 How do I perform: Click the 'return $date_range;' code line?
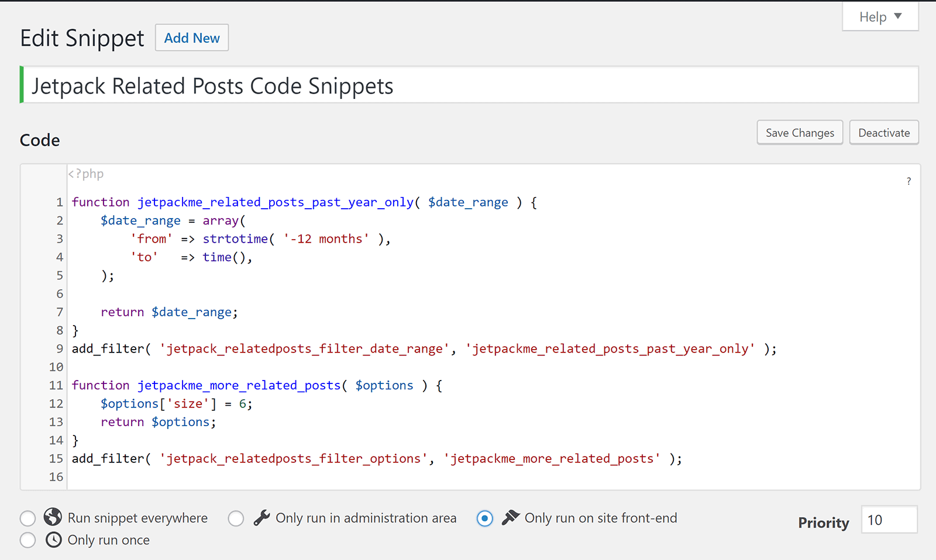tap(169, 312)
